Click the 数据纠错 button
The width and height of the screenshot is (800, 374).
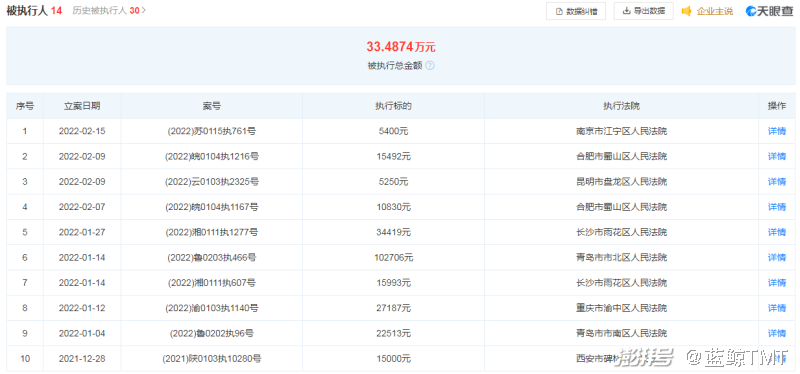tap(576, 11)
